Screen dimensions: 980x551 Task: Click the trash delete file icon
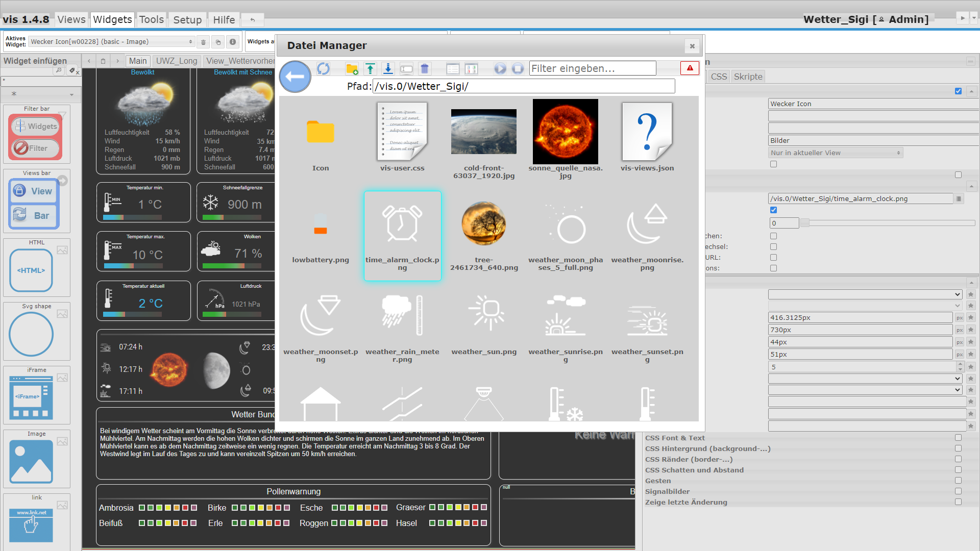click(425, 68)
